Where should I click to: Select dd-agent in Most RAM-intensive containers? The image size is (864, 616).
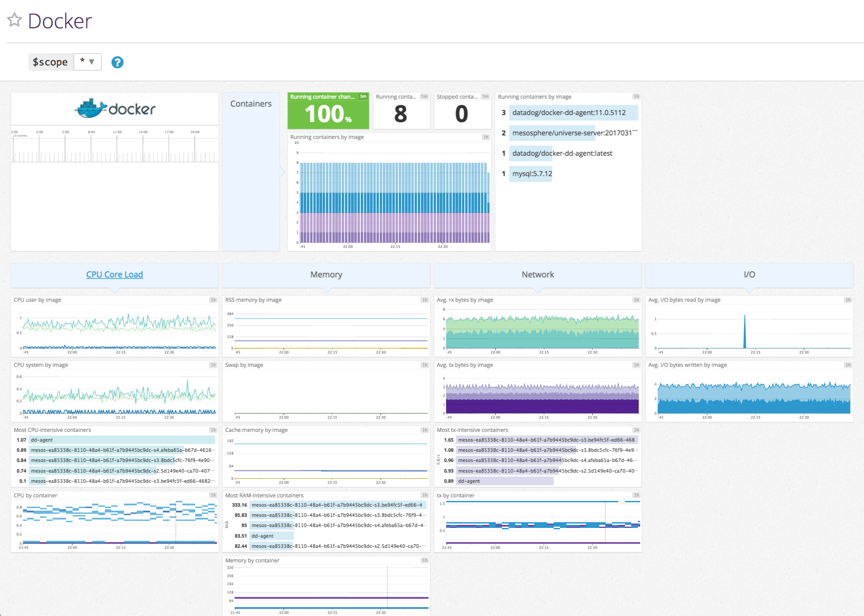[x=329, y=536]
